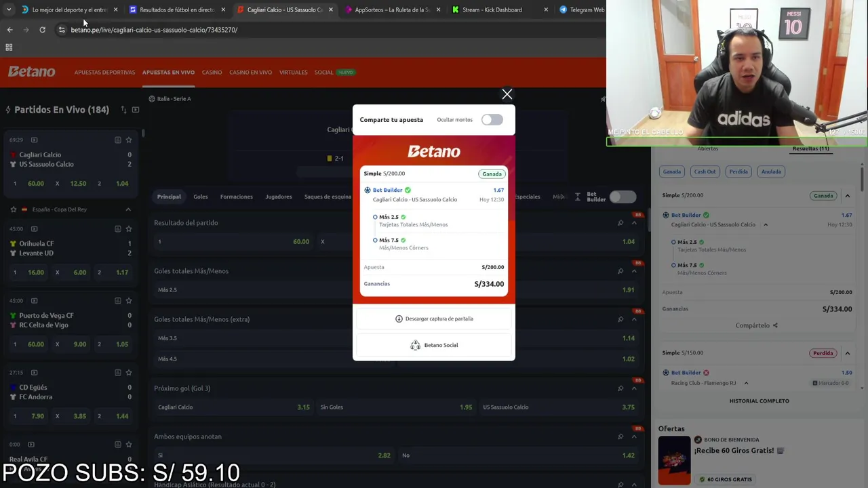Open the Formaciones market tab

236,197
